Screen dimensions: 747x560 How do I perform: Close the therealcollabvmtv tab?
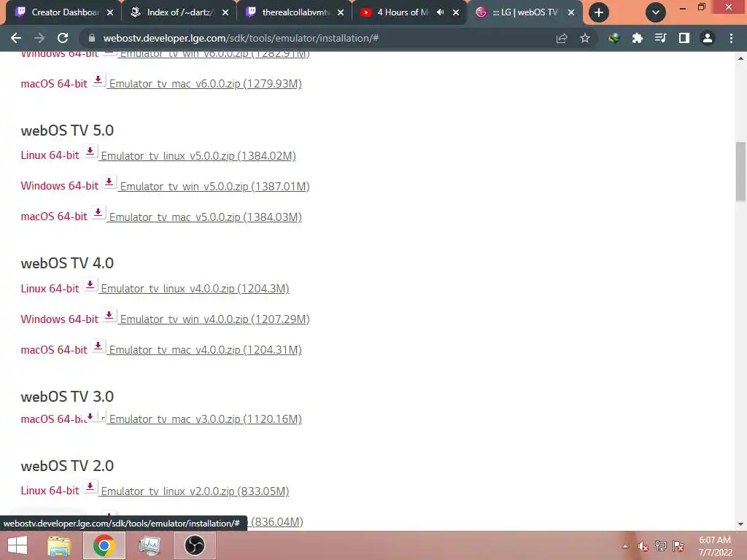(341, 12)
